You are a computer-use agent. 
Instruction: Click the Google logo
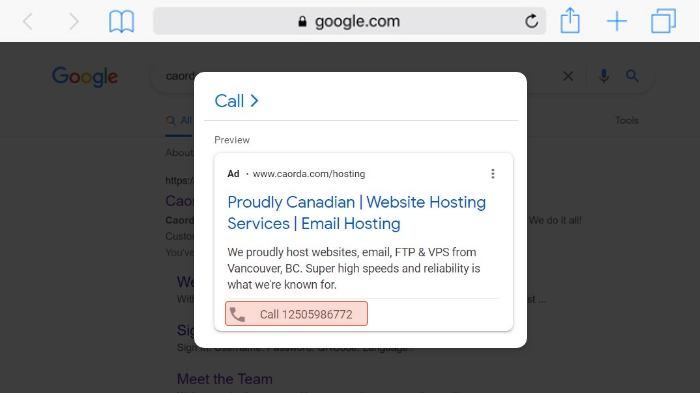click(x=85, y=77)
